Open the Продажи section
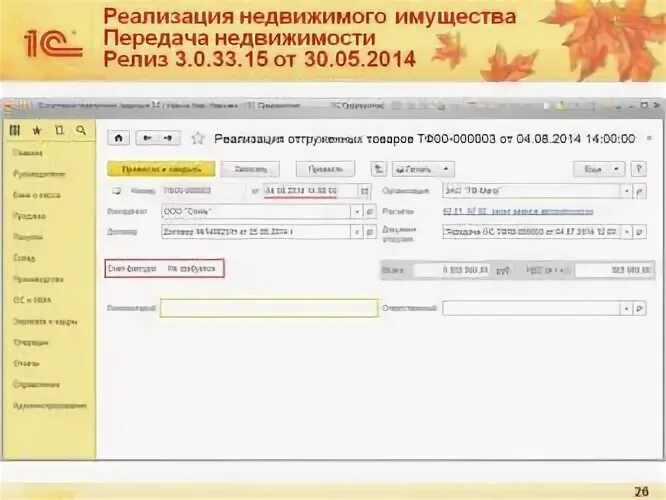666x500 pixels. pyautogui.click(x=29, y=216)
